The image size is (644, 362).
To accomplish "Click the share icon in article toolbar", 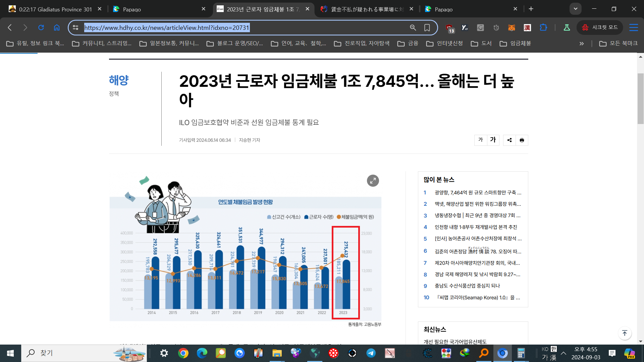I will 509,140.
